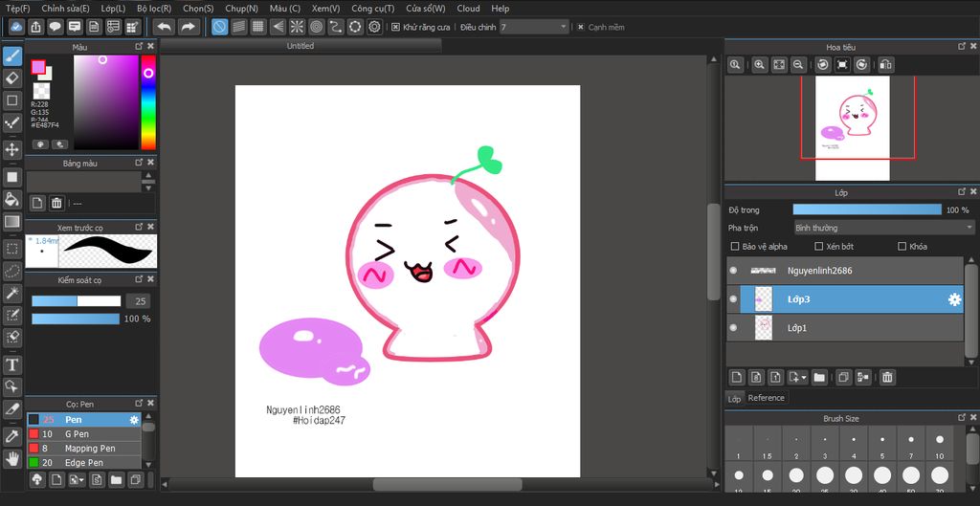Viewport: 980px width, 506px height.
Task: Click the delete layer trash icon
Action: click(x=887, y=377)
